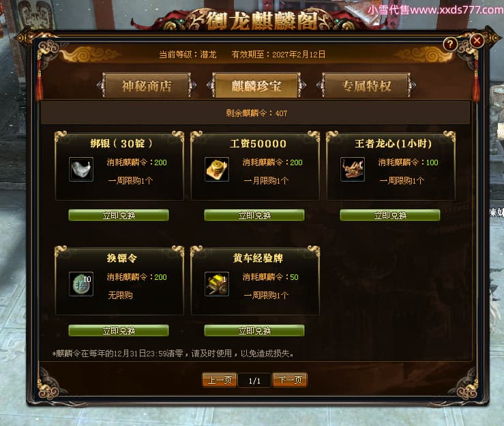Open the 专属特权 tab

[366, 85]
